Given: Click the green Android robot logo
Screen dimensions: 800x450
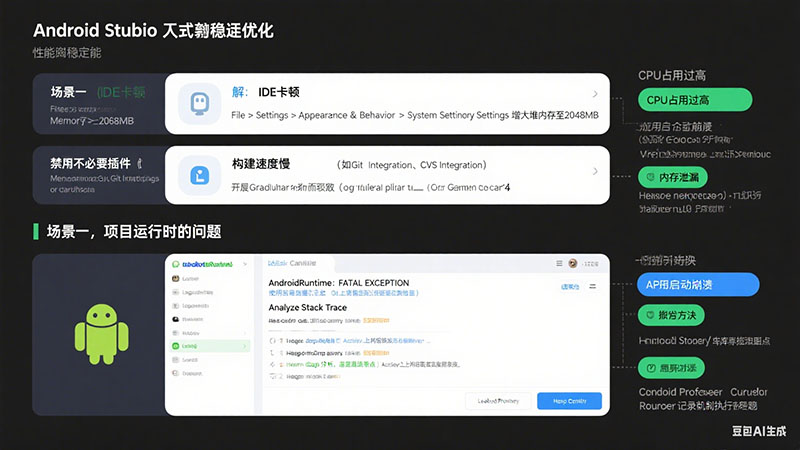Looking at the screenshot, I should point(102,334).
